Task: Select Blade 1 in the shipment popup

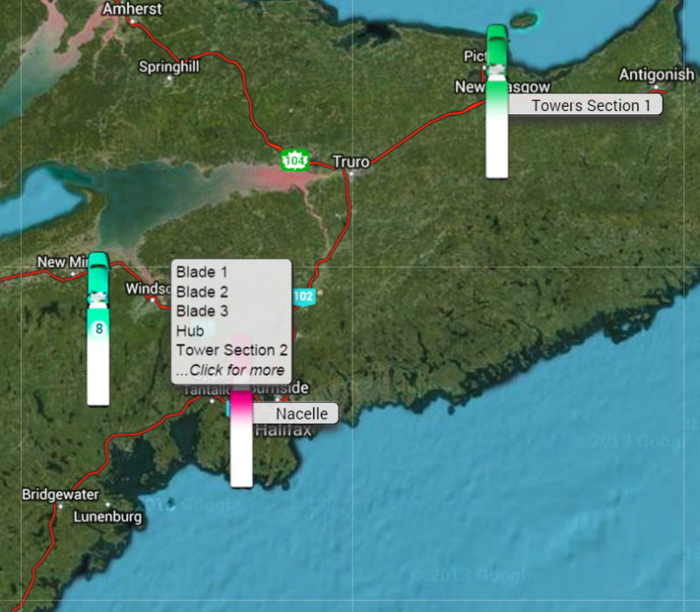Action: coord(203,273)
